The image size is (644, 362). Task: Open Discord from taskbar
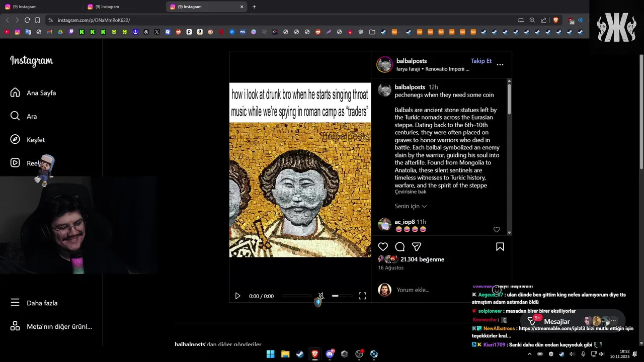330,354
